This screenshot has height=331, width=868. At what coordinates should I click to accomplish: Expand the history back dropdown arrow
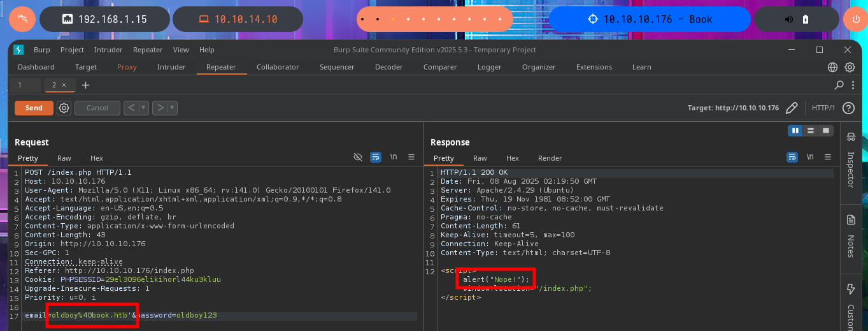point(143,108)
